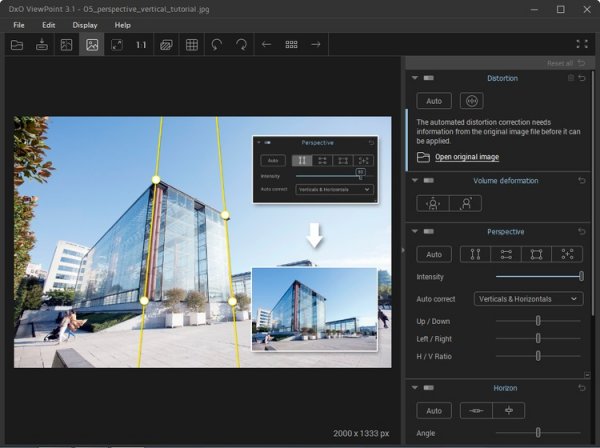Collapse the Horizon panel disclosure triangle
This screenshot has height=448, width=600.
(414, 388)
